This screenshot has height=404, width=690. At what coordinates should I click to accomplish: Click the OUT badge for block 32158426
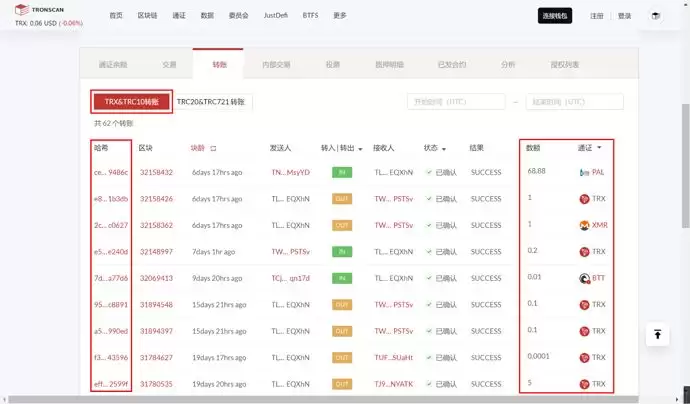coord(342,198)
